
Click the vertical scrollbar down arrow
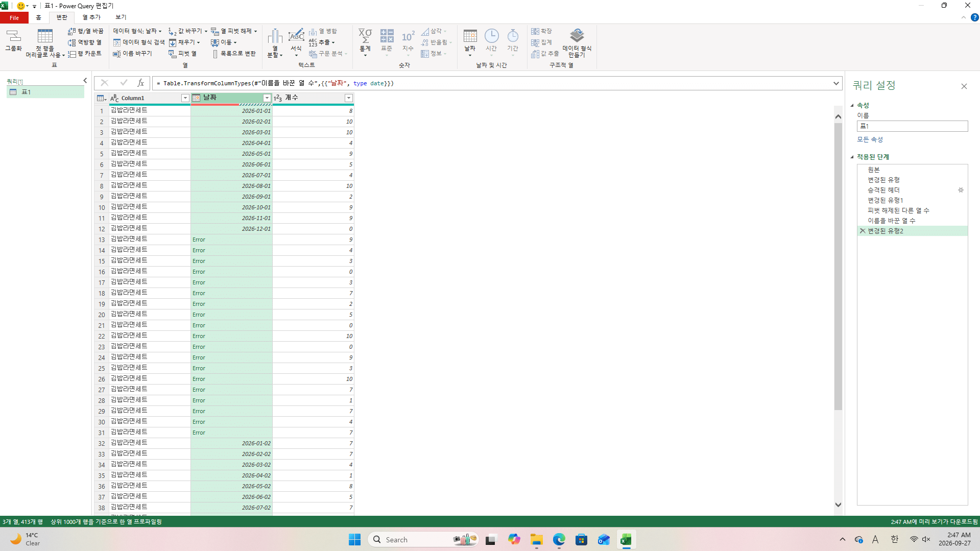pyautogui.click(x=838, y=505)
